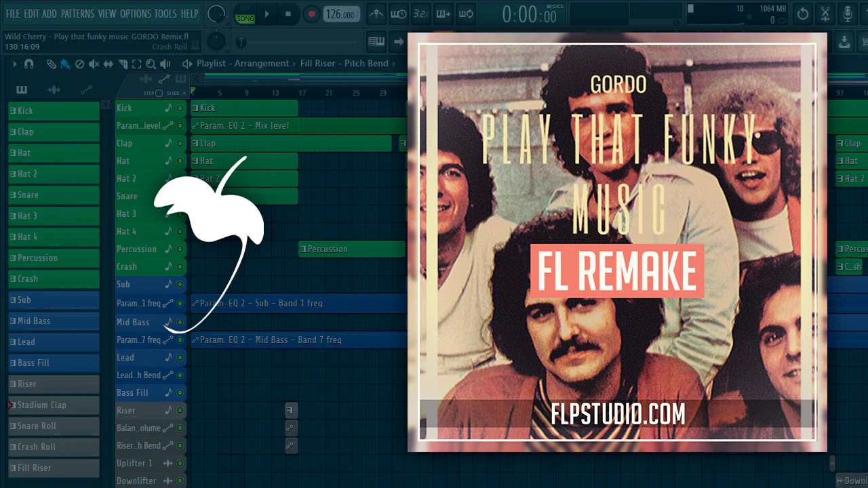Show pattern clips with the piano icon in picker
The image size is (868, 488).
tap(22, 89)
